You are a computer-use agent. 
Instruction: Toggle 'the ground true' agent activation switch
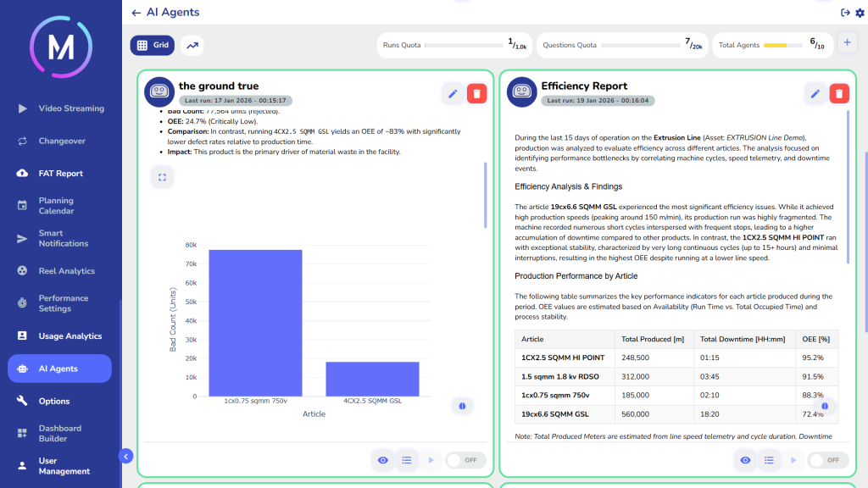[466, 460]
